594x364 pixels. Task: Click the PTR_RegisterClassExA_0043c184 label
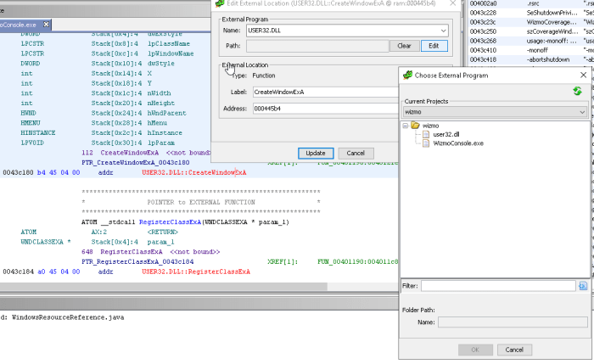coord(137,261)
